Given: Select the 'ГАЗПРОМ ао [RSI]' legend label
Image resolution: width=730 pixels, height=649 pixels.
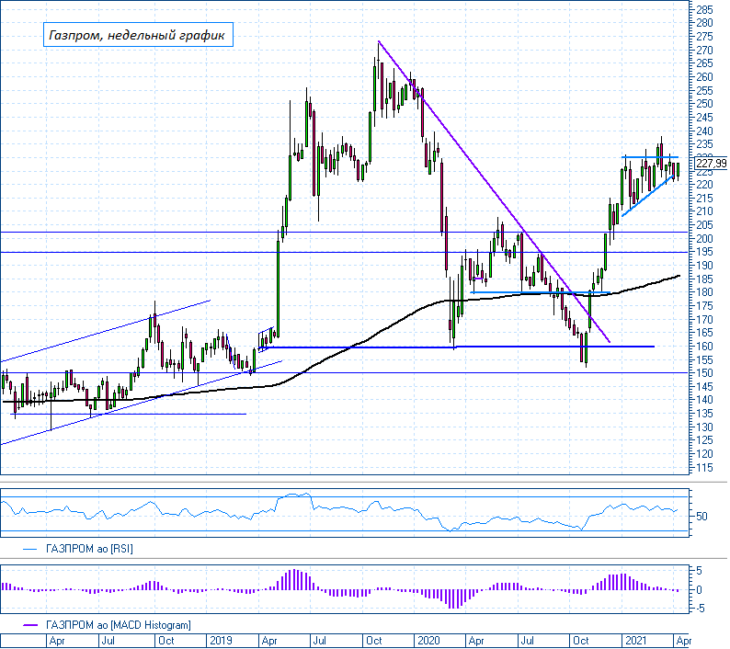Looking at the screenshot, I should click(x=89, y=549).
